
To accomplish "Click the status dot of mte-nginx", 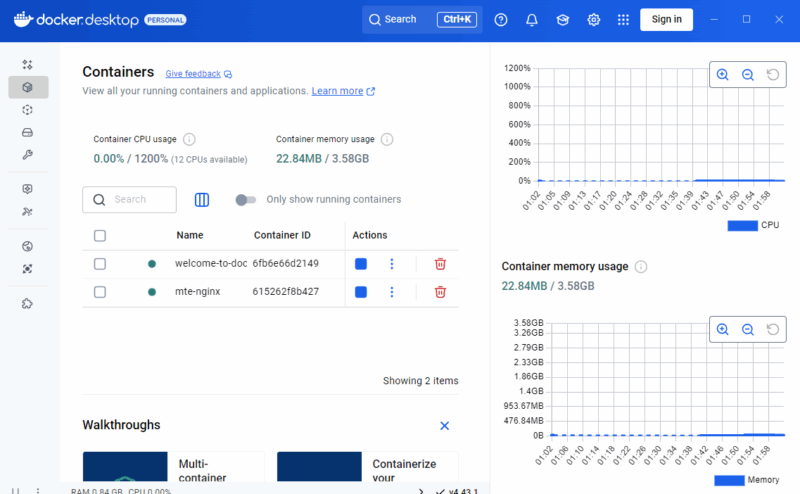I will [152, 292].
